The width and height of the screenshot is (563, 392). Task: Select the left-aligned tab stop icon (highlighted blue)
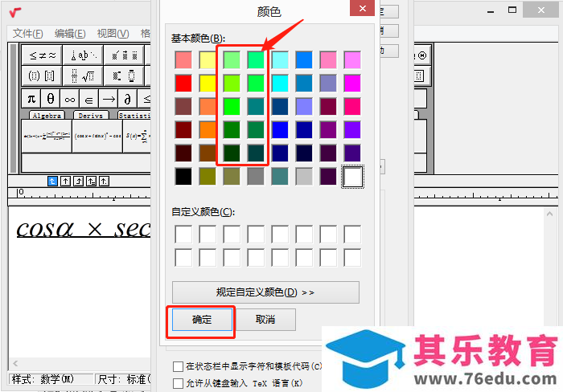tap(52, 181)
